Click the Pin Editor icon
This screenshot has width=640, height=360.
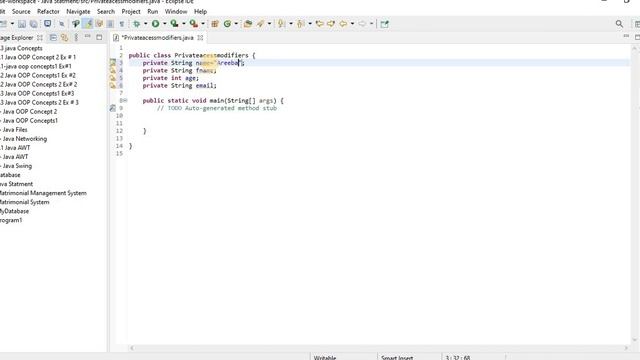[384, 24]
